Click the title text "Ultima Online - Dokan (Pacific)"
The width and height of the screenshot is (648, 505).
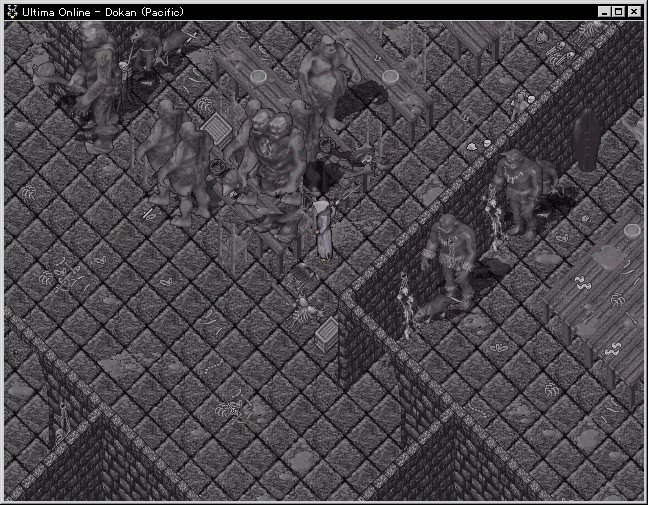[103, 12]
